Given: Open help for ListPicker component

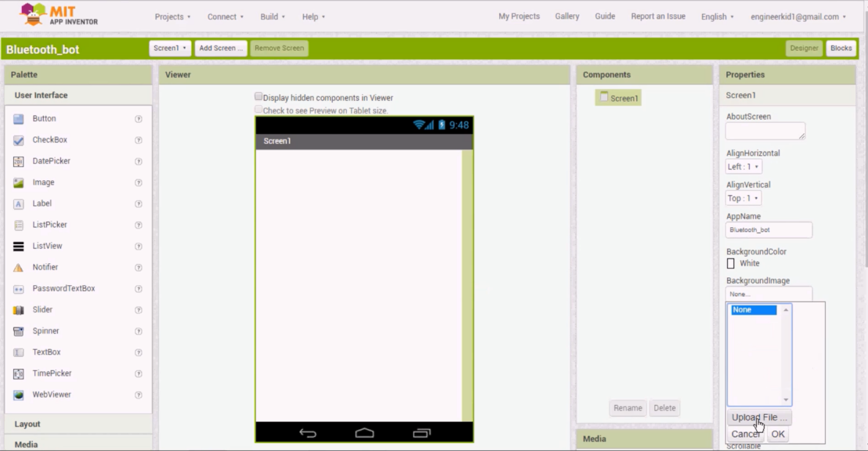Looking at the screenshot, I should coord(139,225).
